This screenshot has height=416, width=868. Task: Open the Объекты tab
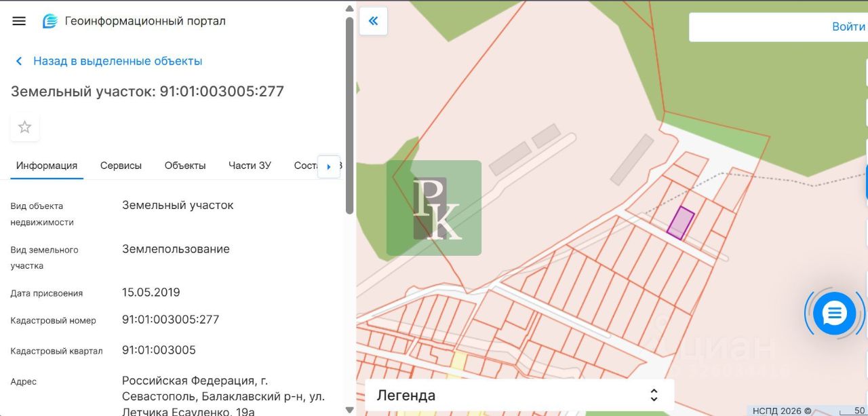tap(185, 166)
